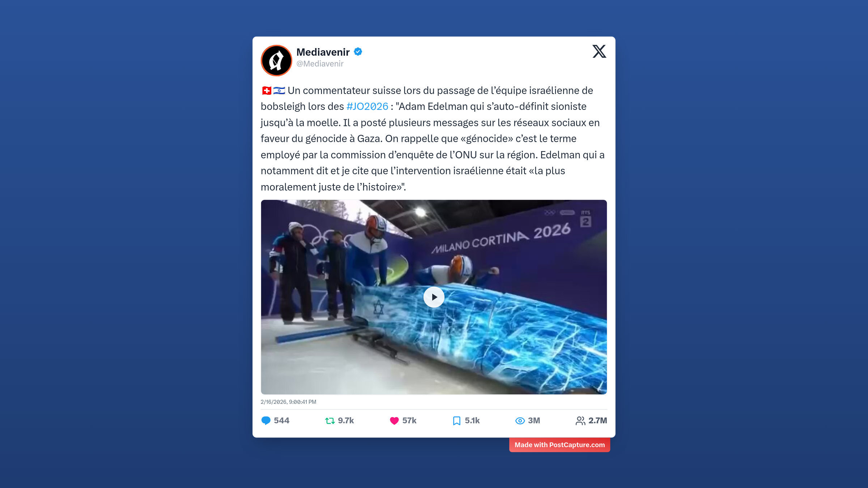
Task: Click the people reach icon
Action: pyautogui.click(x=580, y=420)
